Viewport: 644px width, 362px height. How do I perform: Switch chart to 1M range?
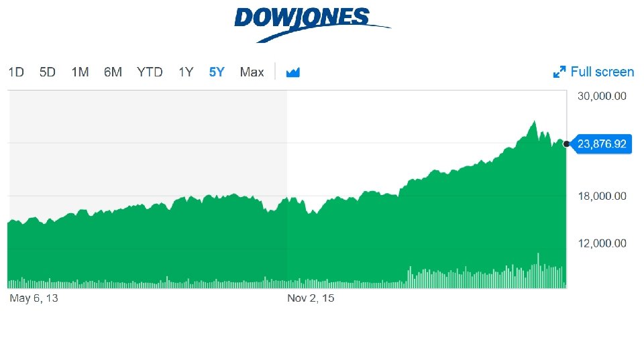coord(80,72)
